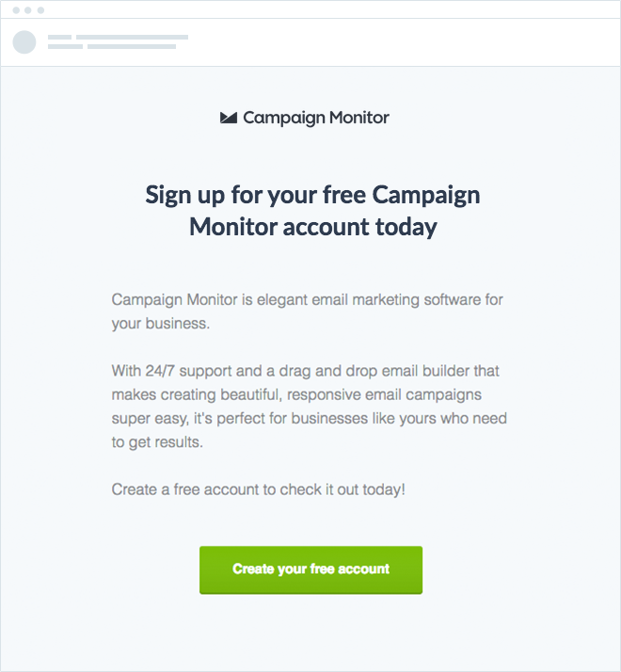Click the 'makes creating beautiful, responsive' text line
The image size is (621, 672).
296,394
